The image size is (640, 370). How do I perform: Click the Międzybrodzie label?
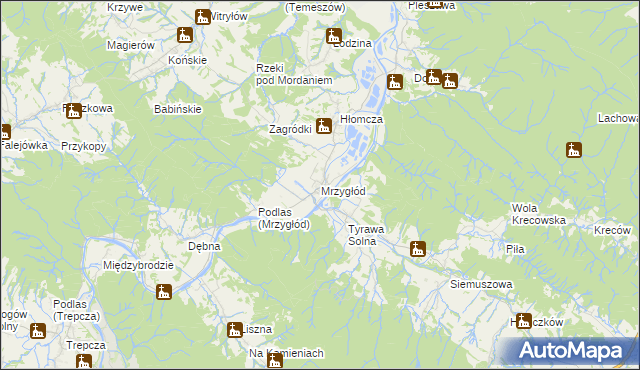(138, 266)
